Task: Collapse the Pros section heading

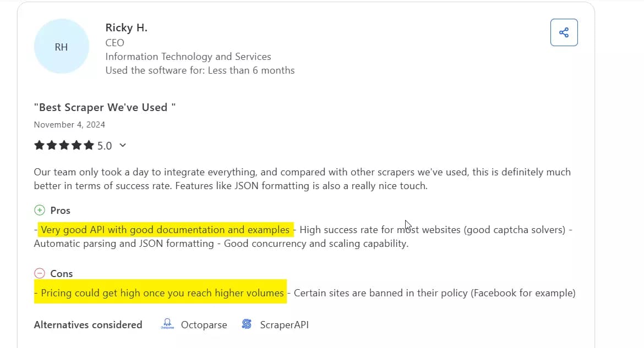Action: [60, 210]
